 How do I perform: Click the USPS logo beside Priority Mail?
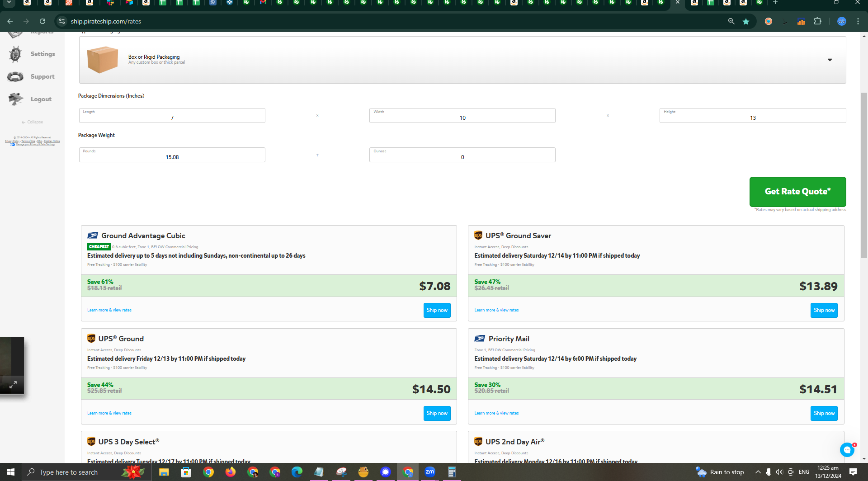click(480, 339)
